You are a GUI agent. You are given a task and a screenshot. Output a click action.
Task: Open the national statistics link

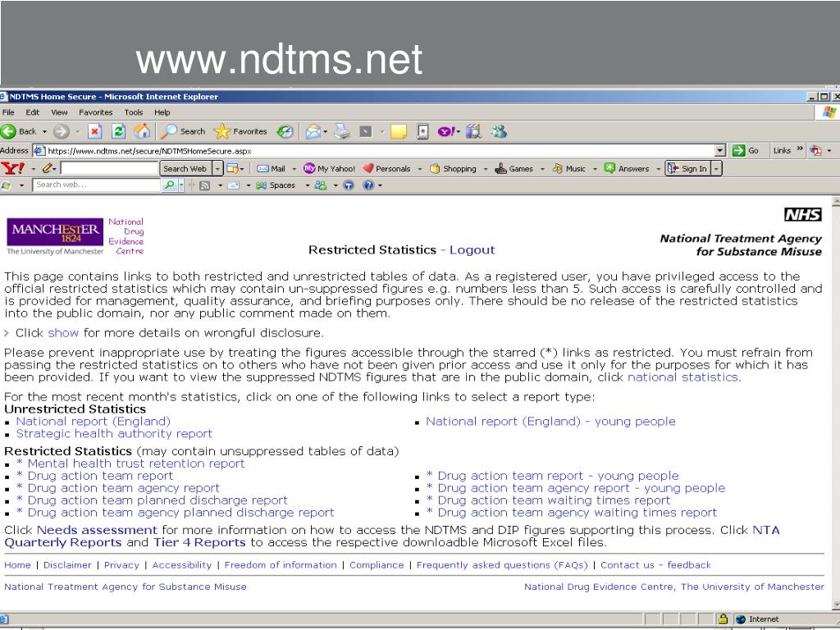pyautogui.click(x=683, y=377)
